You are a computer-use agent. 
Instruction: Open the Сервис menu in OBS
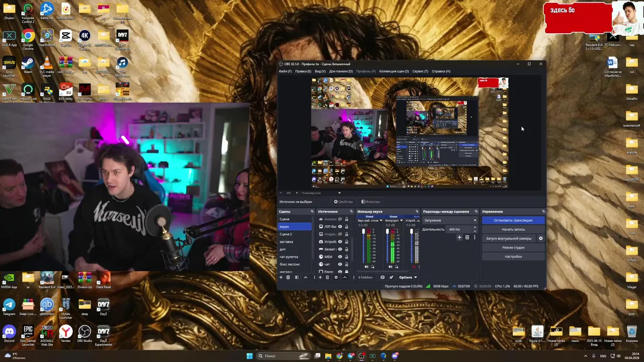tap(420, 71)
